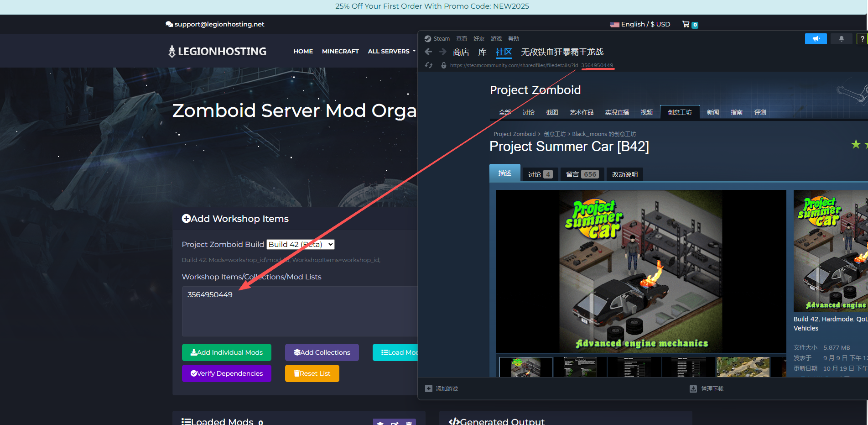
Task: Click the Steam logo menu
Action: click(437, 39)
